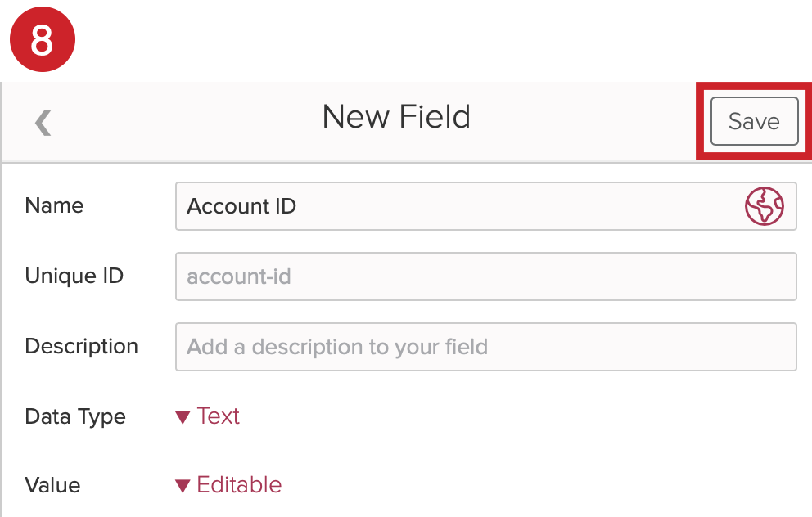Screen dimensions: 812x517
Task: Click the triangle arrow beside Editable
Action: (183, 486)
